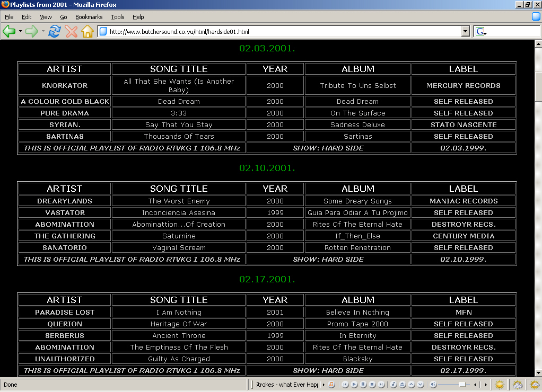Open the File menu
This screenshot has width=542, height=392.
pos(9,17)
